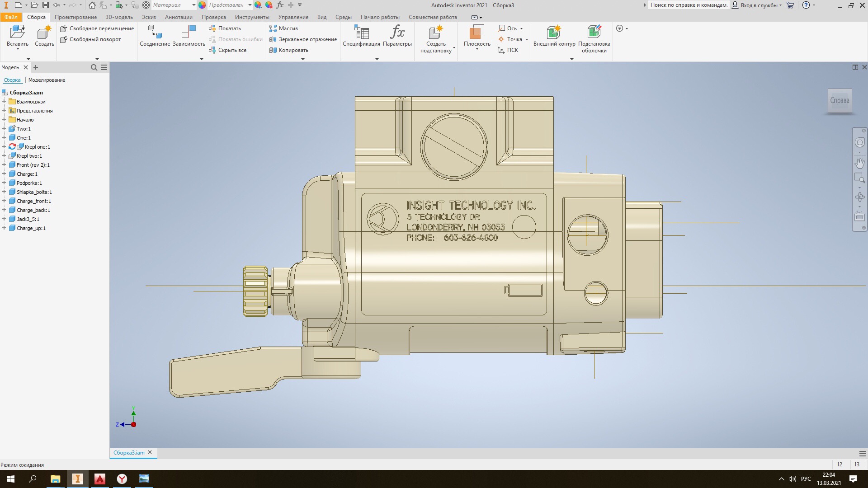Click Свободный поворот free rotate
868x488 pixels.
click(95, 39)
